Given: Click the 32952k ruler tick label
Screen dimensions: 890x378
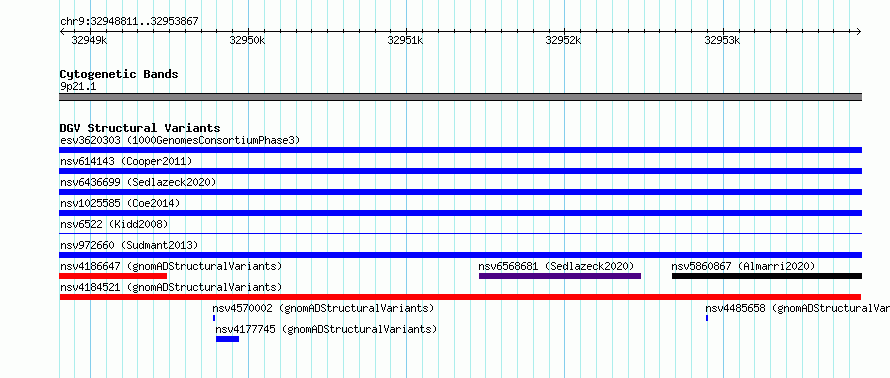Looking at the screenshot, I should click(563, 40).
